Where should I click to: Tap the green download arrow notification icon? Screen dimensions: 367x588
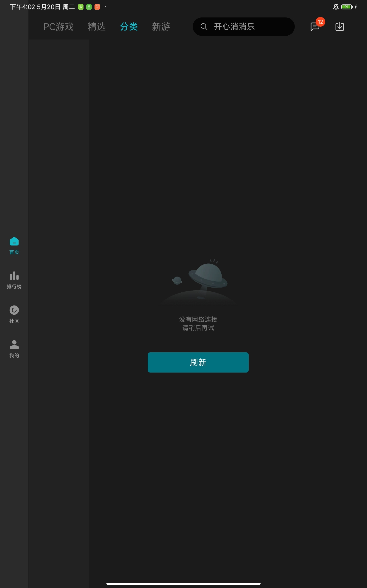tap(81, 7)
